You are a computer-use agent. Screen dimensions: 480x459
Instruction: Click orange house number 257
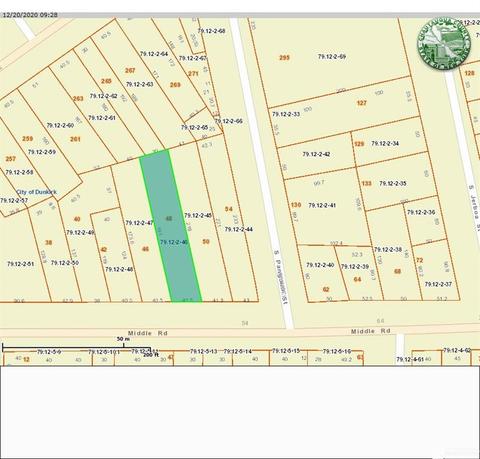pyautogui.click(x=11, y=159)
